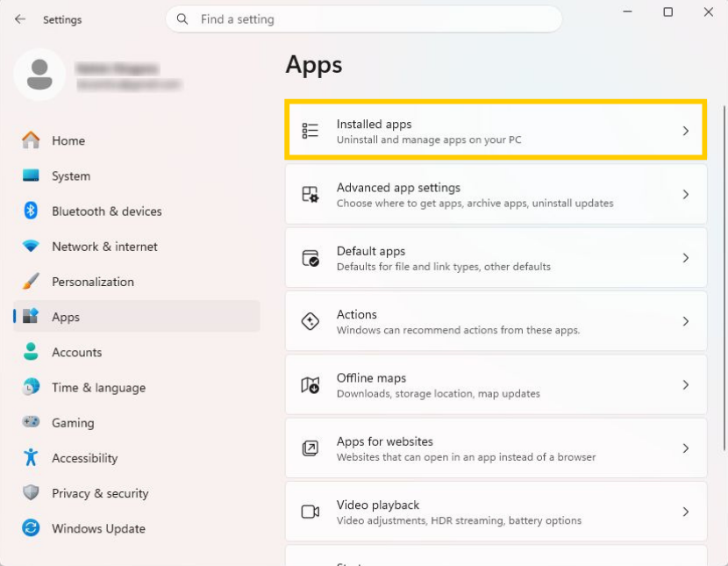
Task: Click the Installed apps list icon
Action: pyautogui.click(x=310, y=131)
